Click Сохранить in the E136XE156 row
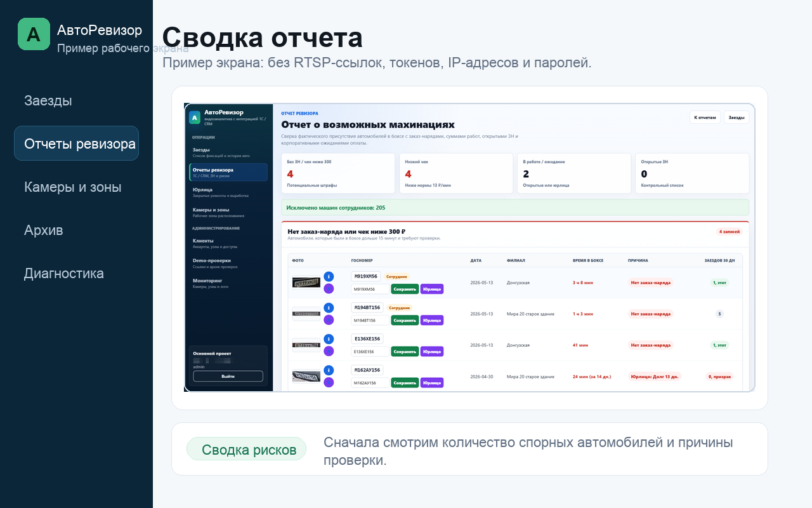812x508 pixels. [405, 351]
